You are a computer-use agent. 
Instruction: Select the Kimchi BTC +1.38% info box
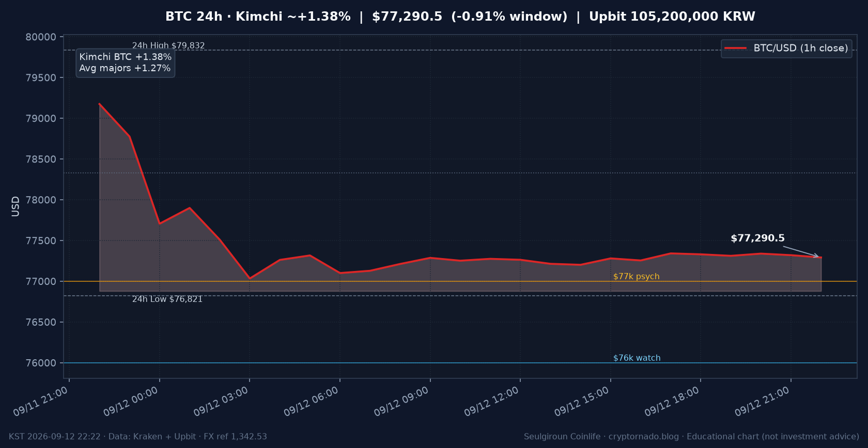125,62
